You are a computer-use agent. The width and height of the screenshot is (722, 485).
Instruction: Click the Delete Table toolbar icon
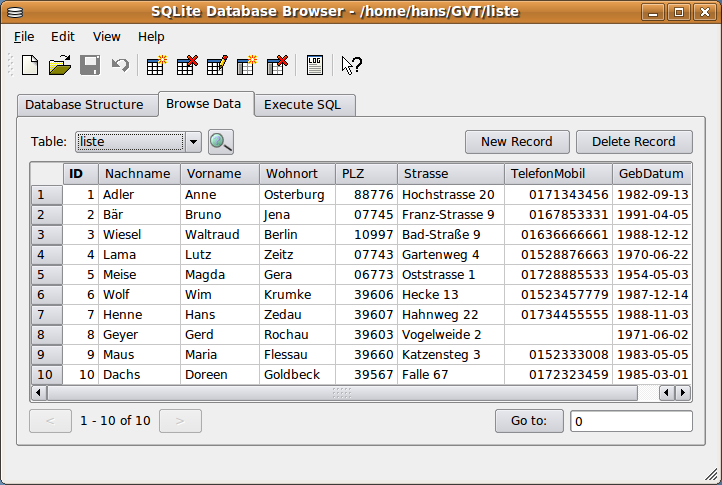pos(186,66)
